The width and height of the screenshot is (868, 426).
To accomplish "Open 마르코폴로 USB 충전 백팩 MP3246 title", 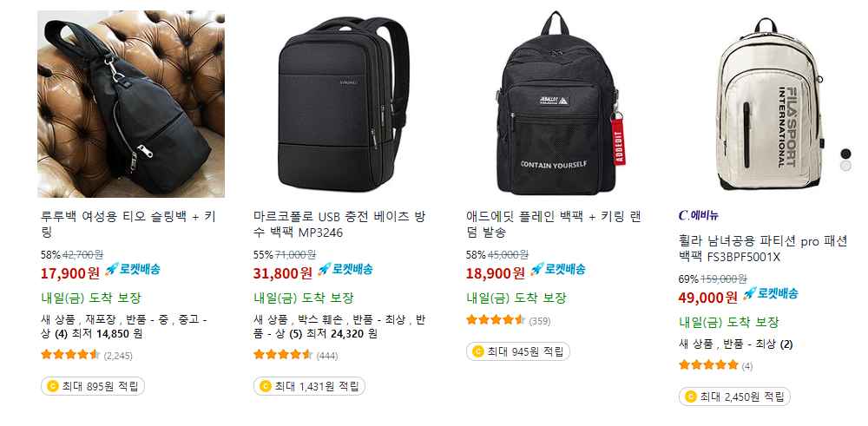I will [x=340, y=225].
